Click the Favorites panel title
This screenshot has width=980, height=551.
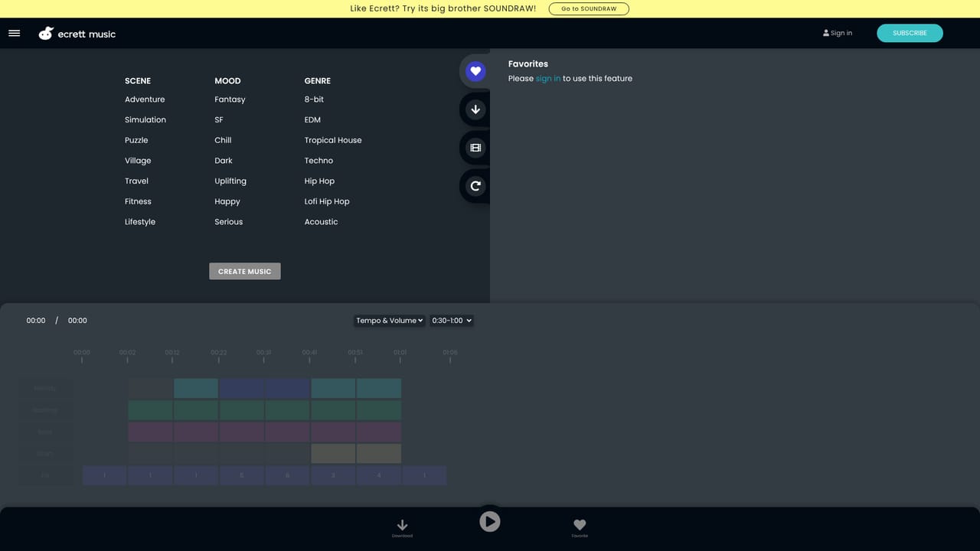click(528, 64)
